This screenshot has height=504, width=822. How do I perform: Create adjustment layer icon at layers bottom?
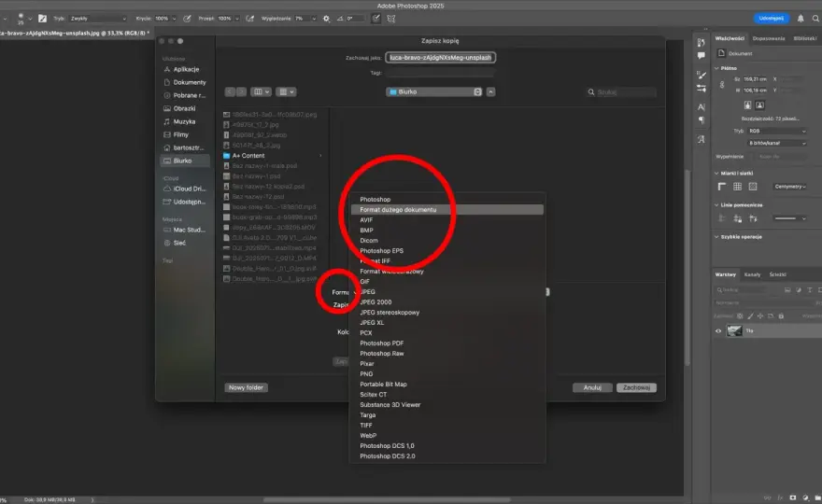805,497
